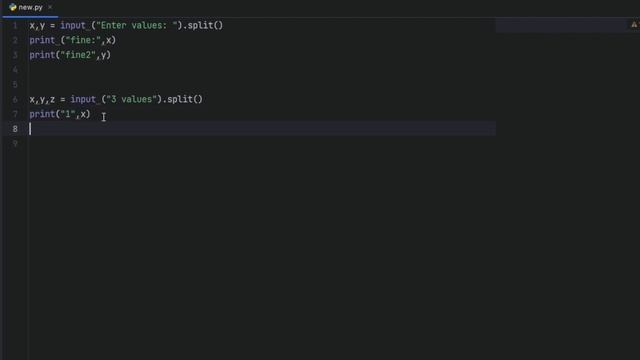Click line number 2 in the gutter
The width and height of the screenshot is (640, 360).
(x=15, y=40)
